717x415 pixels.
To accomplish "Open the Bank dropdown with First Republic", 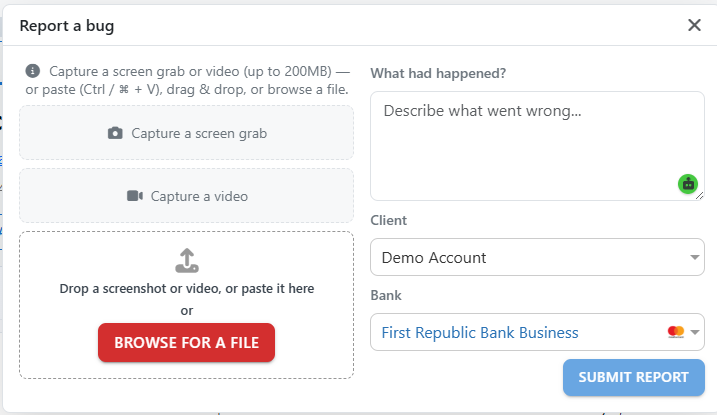I will (537, 332).
